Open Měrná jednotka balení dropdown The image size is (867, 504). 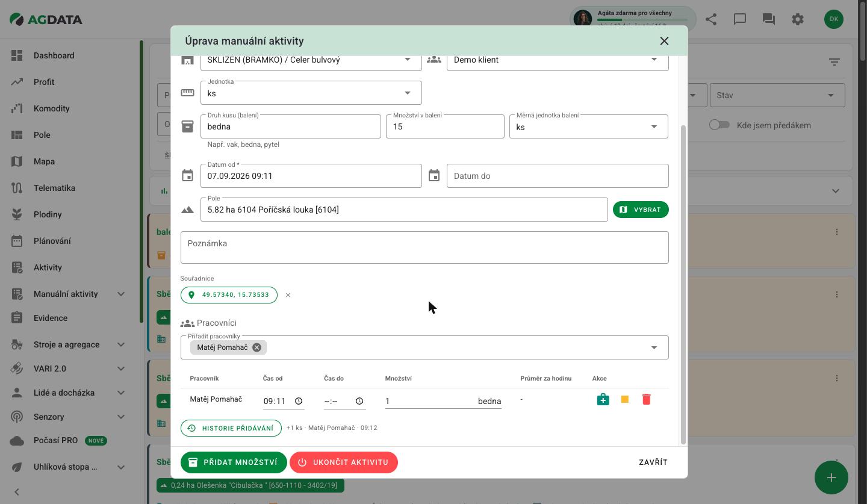pos(589,126)
